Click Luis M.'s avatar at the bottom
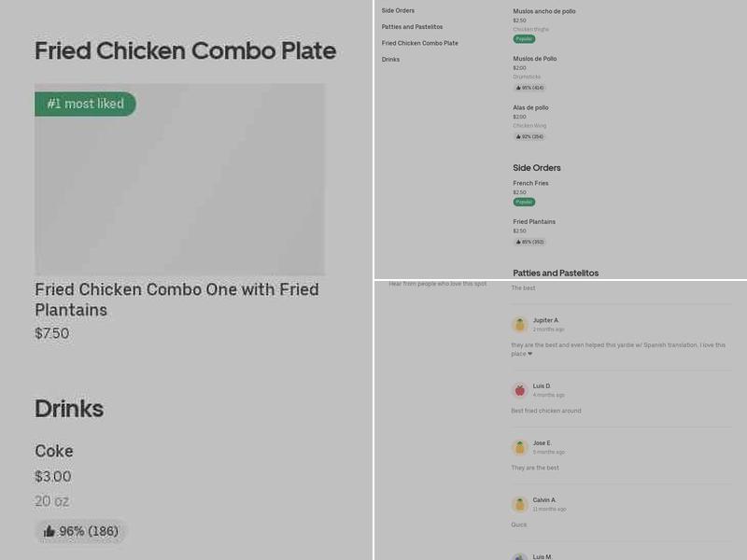Image resolution: width=747 pixels, height=560 pixels. click(519, 555)
